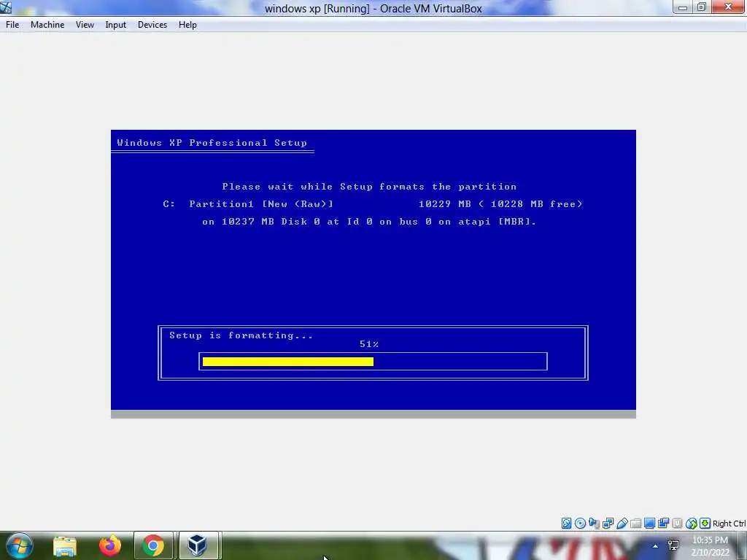
Task: Click the '10237 MB Disk 0' line
Action: pyautogui.click(x=369, y=222)
